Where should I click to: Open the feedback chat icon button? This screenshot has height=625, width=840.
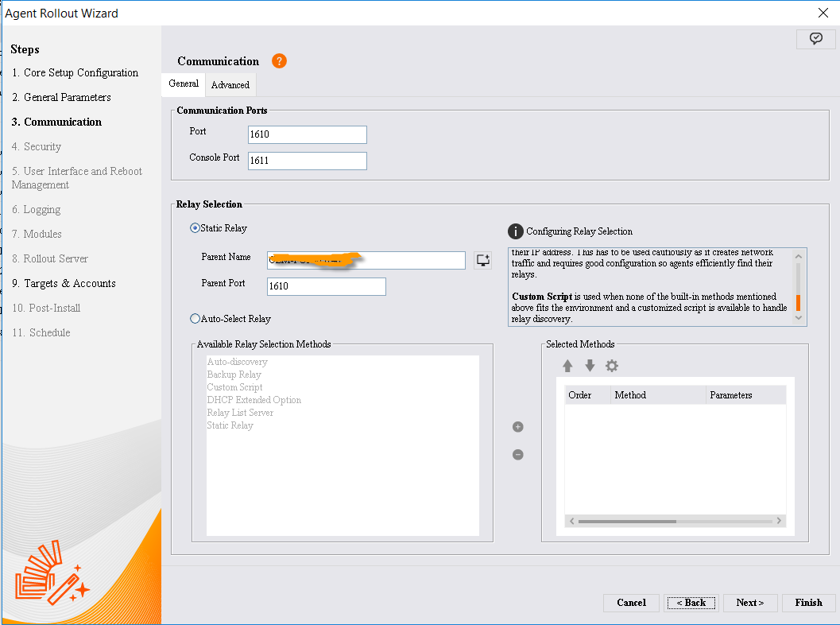[815, 39]
